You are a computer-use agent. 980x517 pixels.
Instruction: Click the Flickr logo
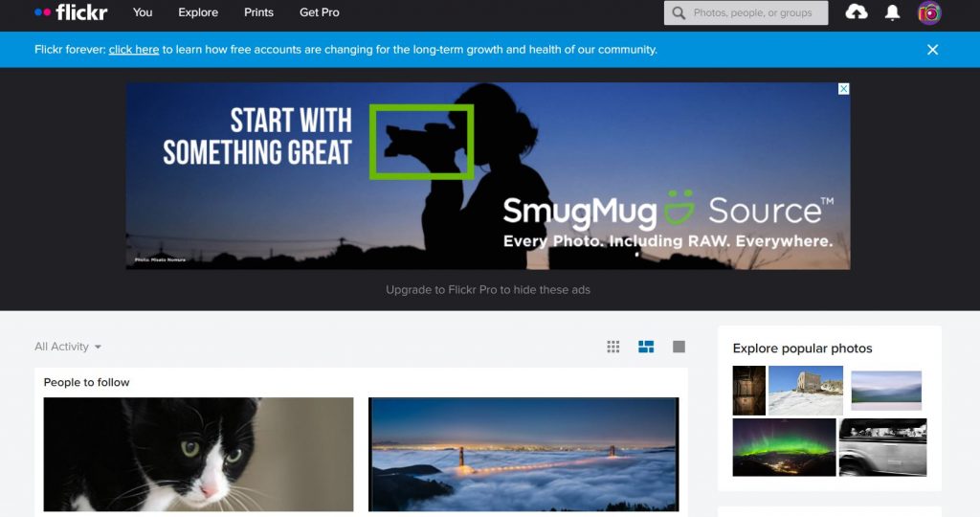point(71,11)
